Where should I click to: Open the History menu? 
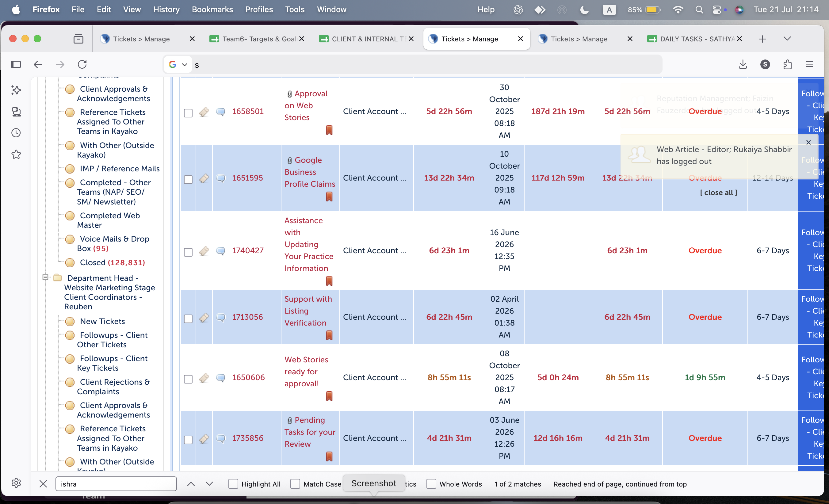[166, 10]
